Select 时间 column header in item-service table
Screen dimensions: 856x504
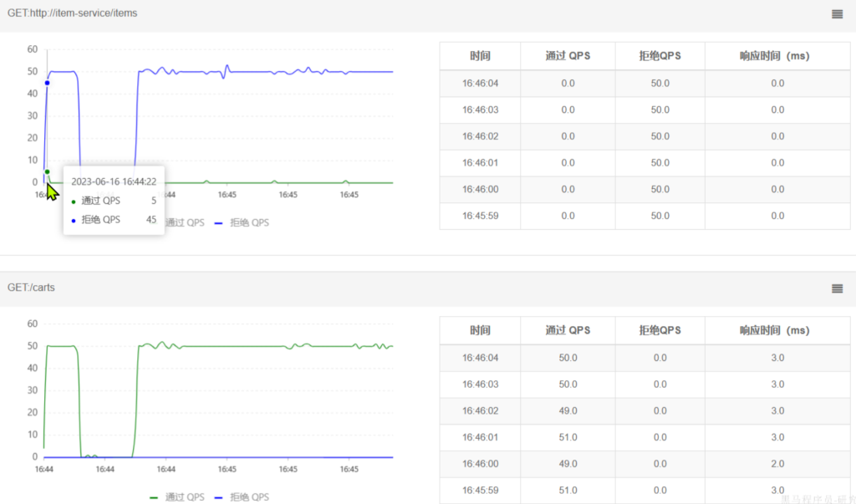(480, 56)
